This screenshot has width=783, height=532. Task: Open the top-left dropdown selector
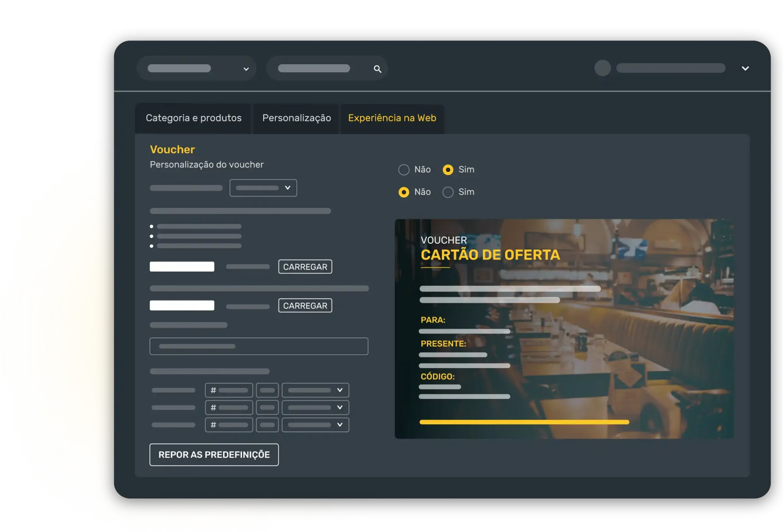197,68
